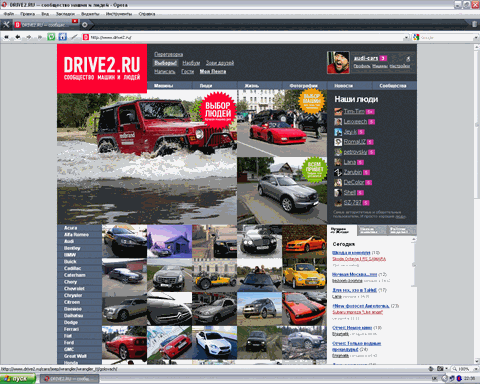Expand the search field dropdown arrow

point(476,37)
